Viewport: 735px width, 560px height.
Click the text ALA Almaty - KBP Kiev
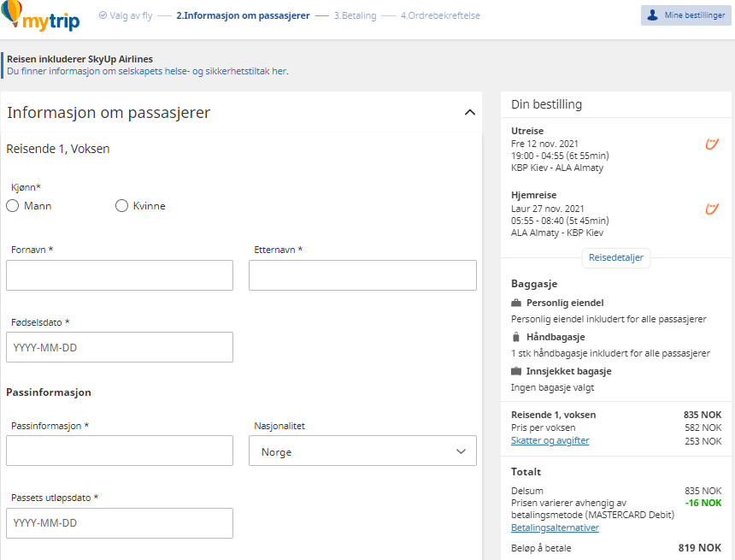pyautogui.click(x=557, y=233)
